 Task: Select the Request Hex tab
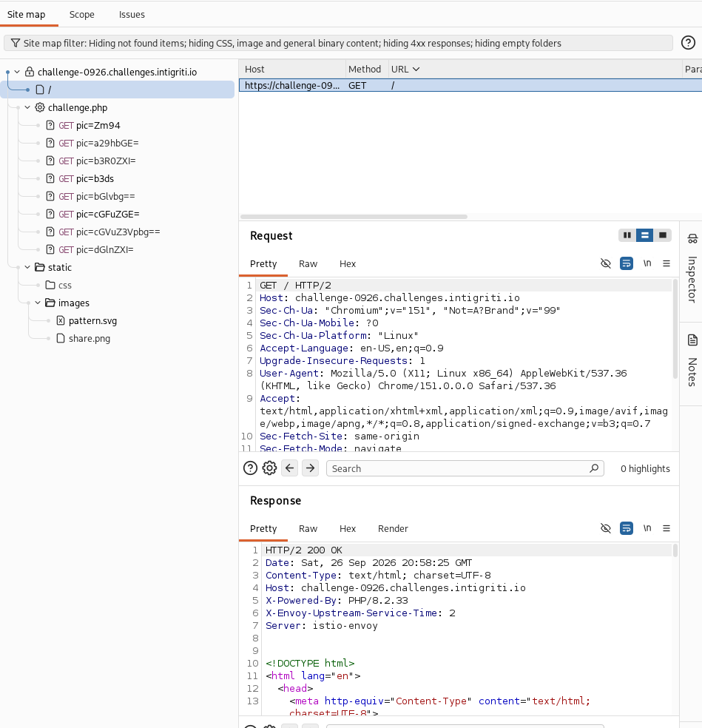[348, 263]
